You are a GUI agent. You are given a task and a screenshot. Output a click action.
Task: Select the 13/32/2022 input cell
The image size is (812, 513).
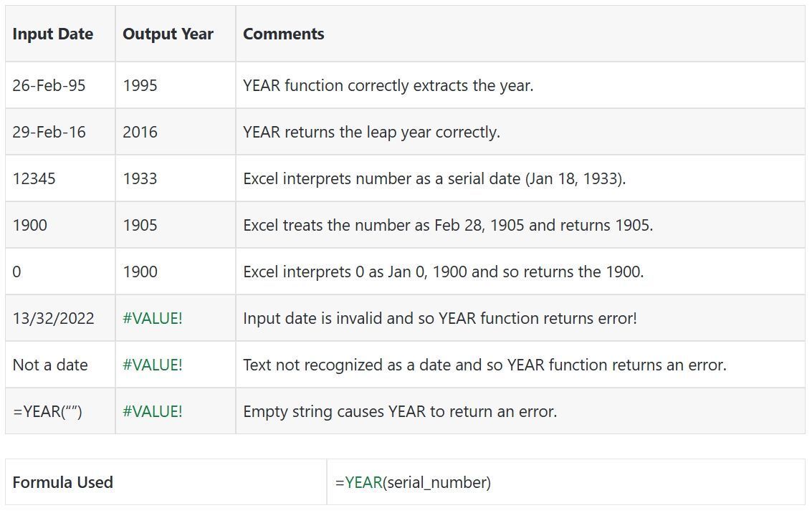tap(54, 318)
